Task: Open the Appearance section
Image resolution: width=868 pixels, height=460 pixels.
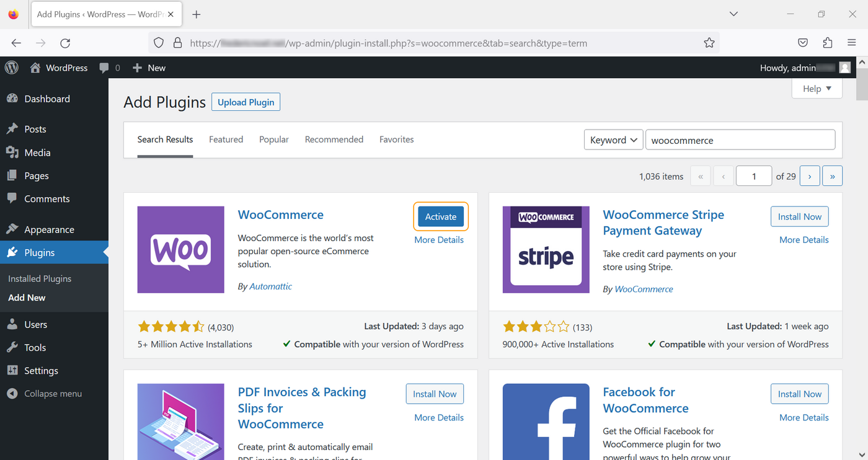Action: pos(48,229)
